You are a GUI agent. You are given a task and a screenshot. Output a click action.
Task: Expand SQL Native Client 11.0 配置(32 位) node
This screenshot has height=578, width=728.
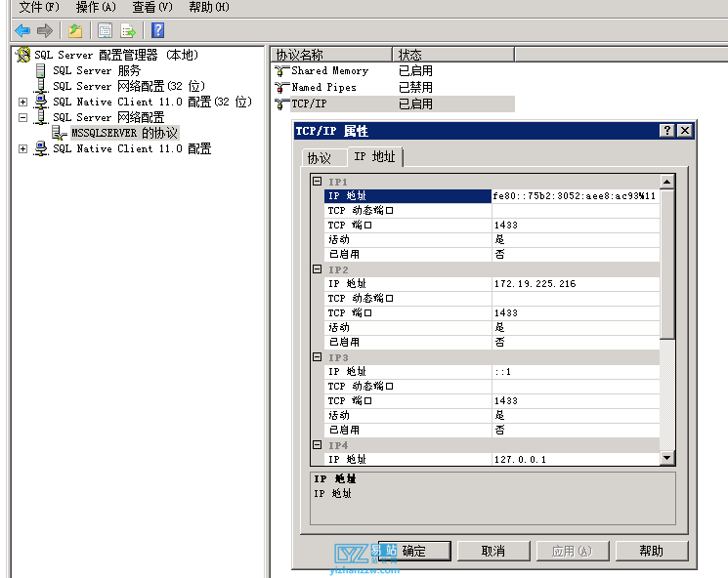22,102
